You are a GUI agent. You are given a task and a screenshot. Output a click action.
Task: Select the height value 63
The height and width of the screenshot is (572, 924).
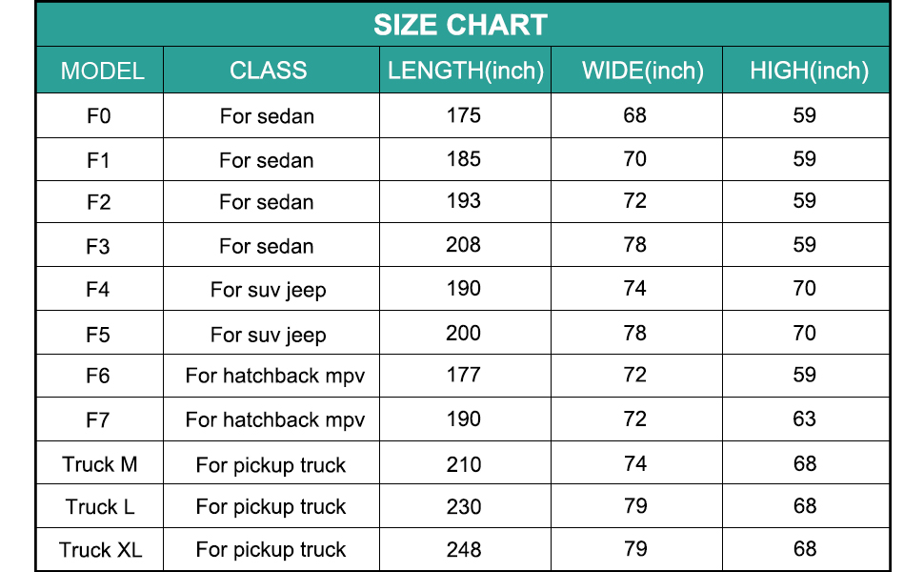point(805,419)
